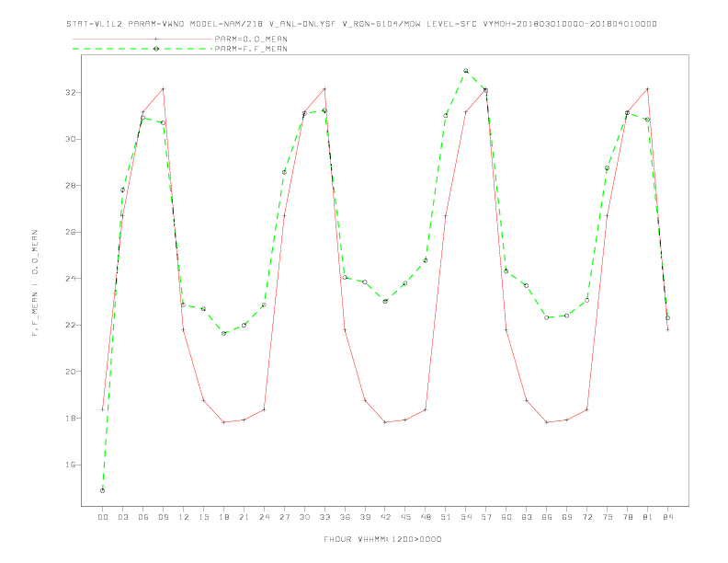This screenshot has height=563, width=728.
Task: Click the x-axis forecast hour 24 label
Action: pos(264,517)
